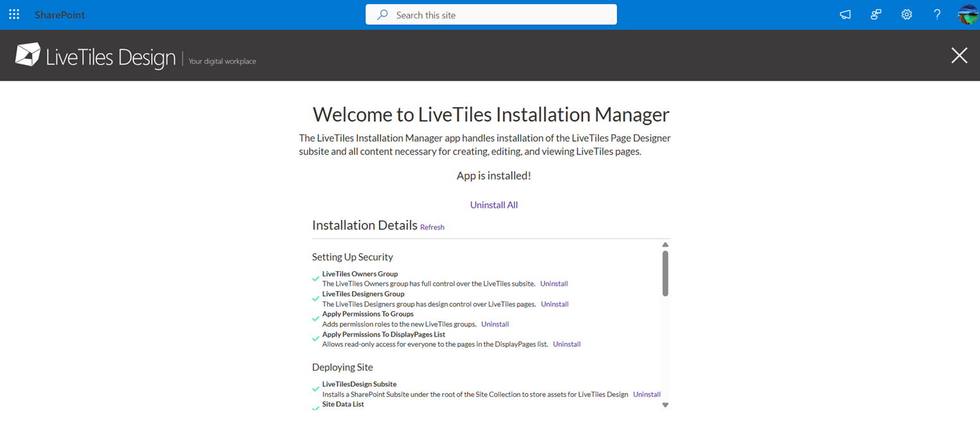This screenshot has width=980, height=443.
Task: Click the LiveTiles Designers Group title
Action: 363,294
